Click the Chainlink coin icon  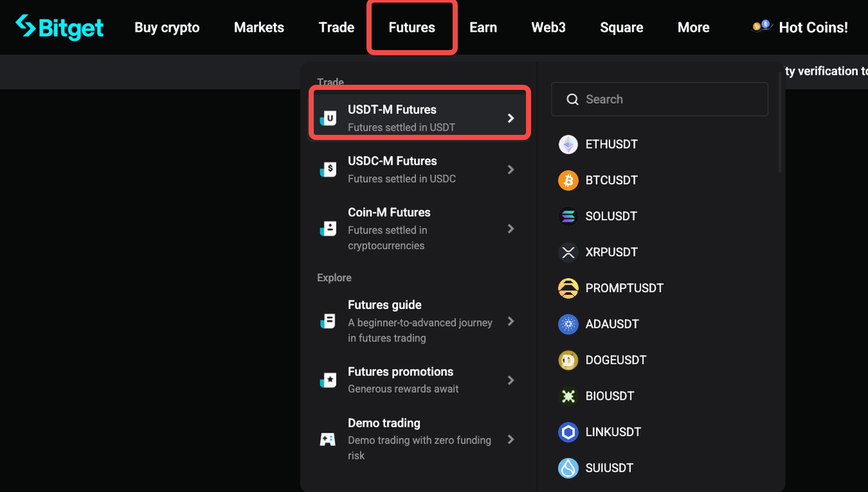[x=568, y=432]
